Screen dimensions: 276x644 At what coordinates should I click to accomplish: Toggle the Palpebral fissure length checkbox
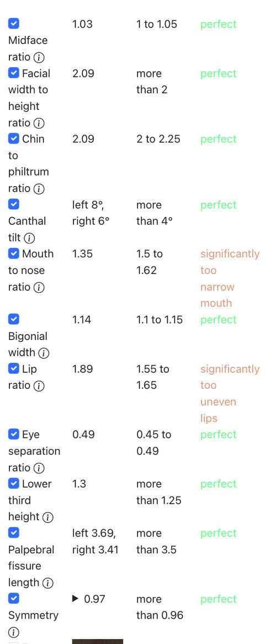point(14,533)
